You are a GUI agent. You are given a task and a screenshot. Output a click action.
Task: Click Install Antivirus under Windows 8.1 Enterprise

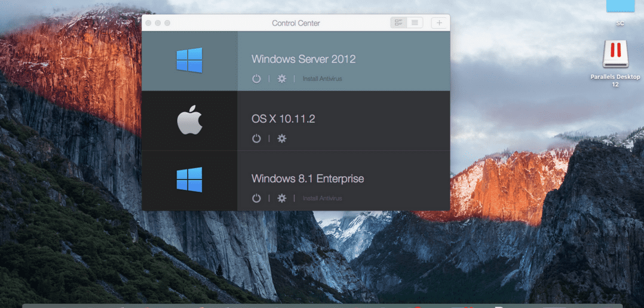point(323,199)
